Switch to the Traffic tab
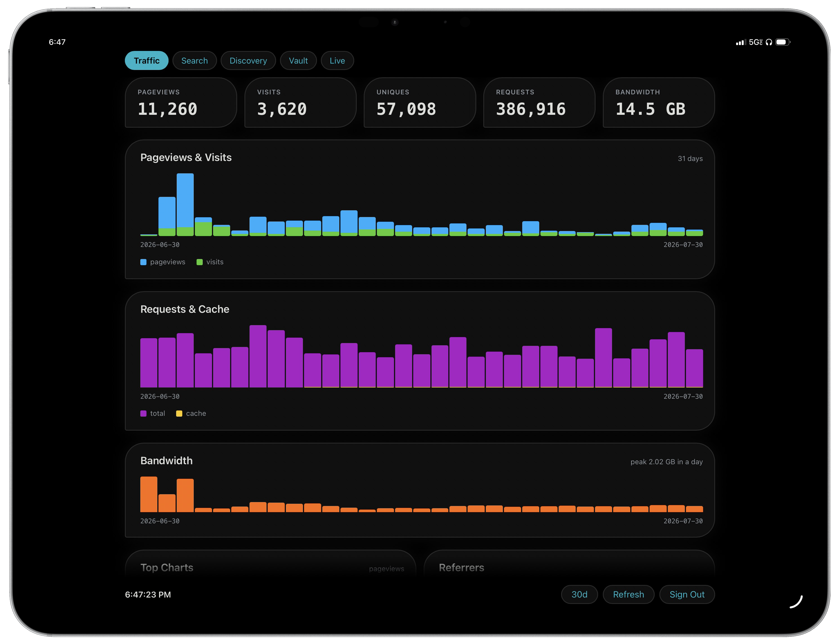The image size is (840, 644). [146, 60]
